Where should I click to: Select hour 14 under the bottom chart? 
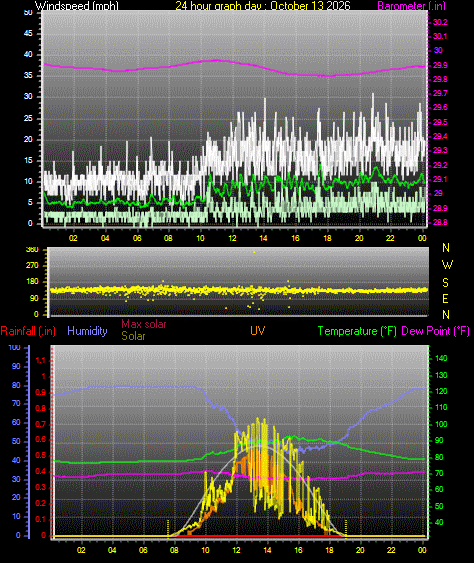(267, 550)
